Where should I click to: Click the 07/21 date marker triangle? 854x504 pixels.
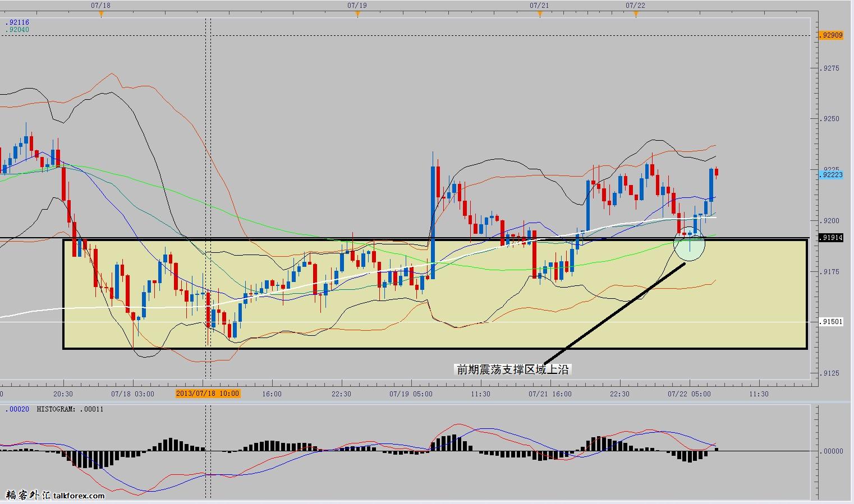coord(540,15)
